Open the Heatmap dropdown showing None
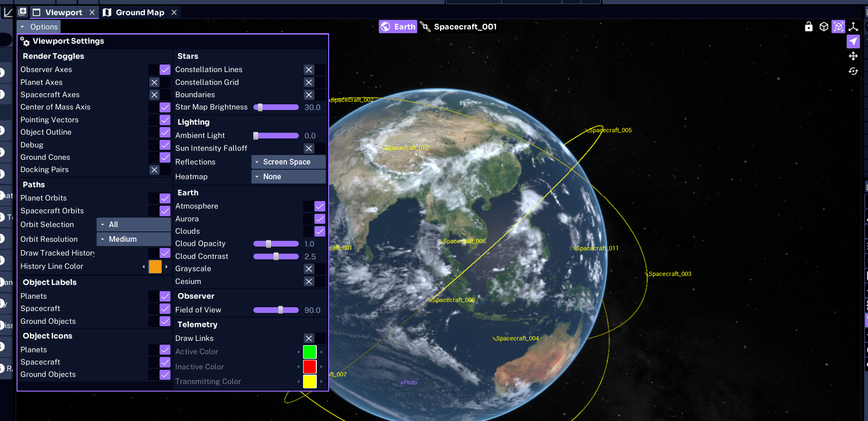This screenshot has width=868, height=421. point(288,176)
